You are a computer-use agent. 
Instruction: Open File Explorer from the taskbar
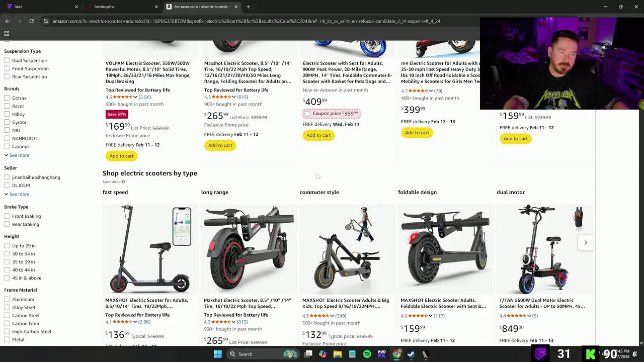pyautogui.click(x=338, y=354)
